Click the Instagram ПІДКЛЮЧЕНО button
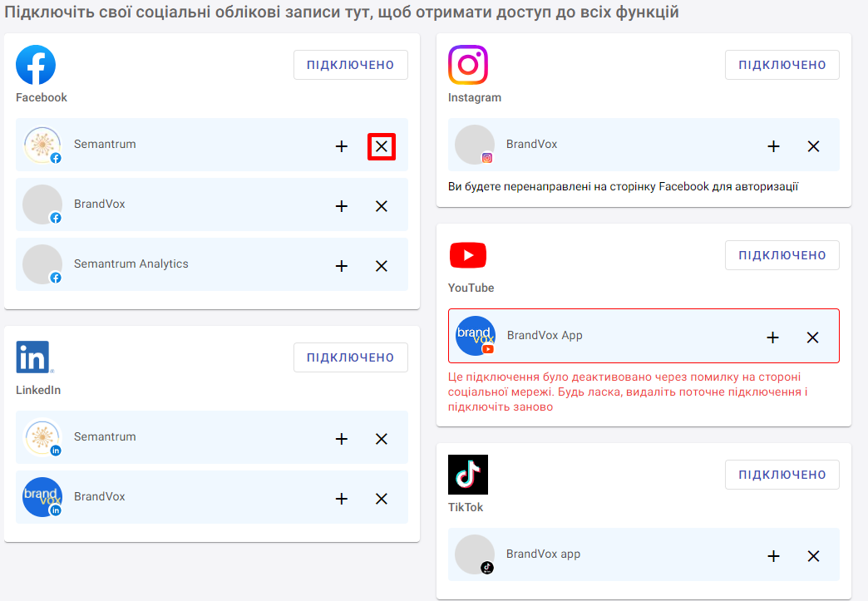Screen dimensions: 868x601 (x=782, y=65)
